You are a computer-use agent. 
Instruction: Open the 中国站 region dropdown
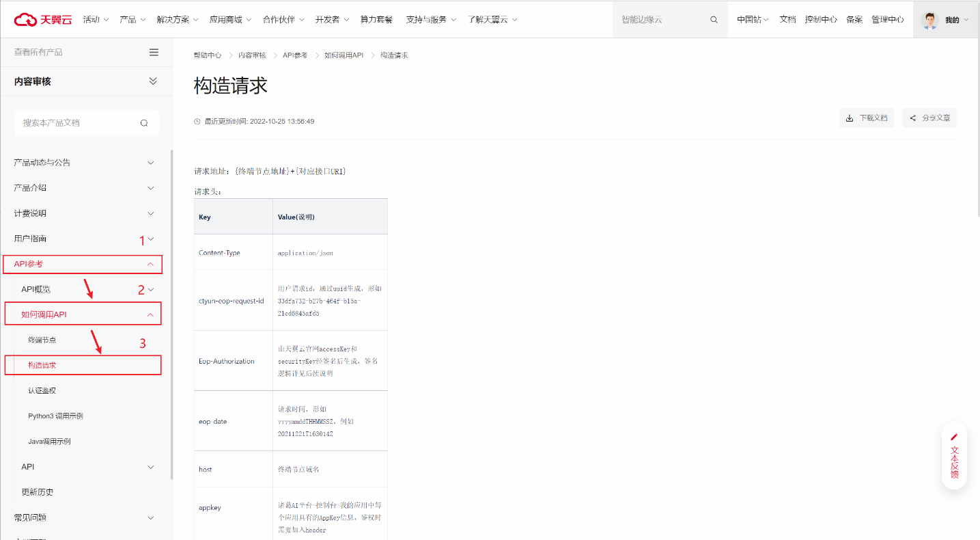752,20
